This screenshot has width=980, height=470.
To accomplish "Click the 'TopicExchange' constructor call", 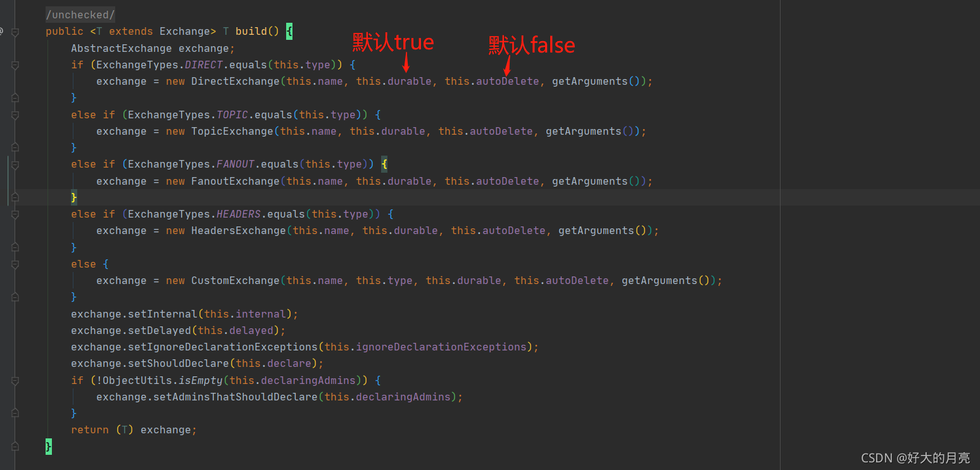I will point(232,131).
